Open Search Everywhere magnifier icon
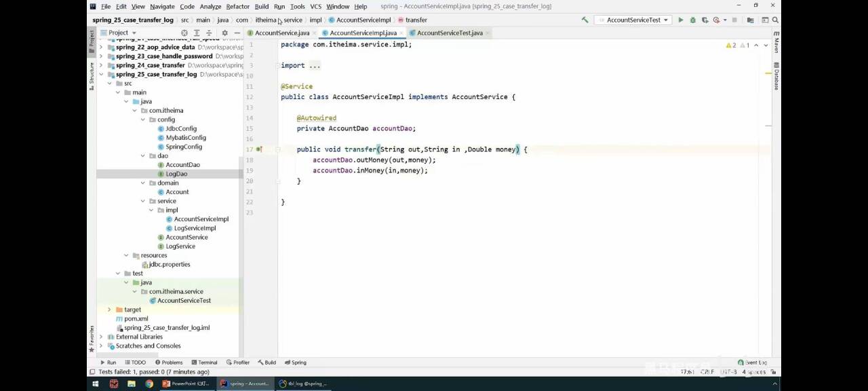This screenshot has height=391, width=868. (775, 20)
